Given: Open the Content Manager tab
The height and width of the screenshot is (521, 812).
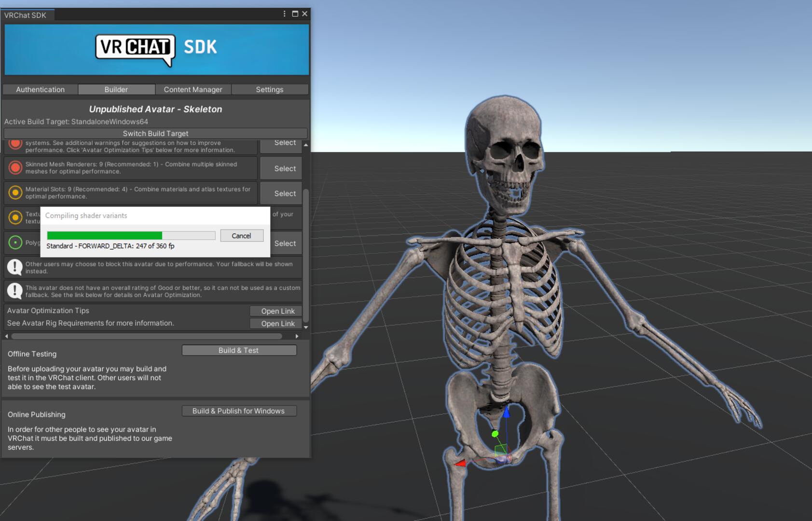Looking at the screenshot, I should pyautogui.click(x=193, y=90).
